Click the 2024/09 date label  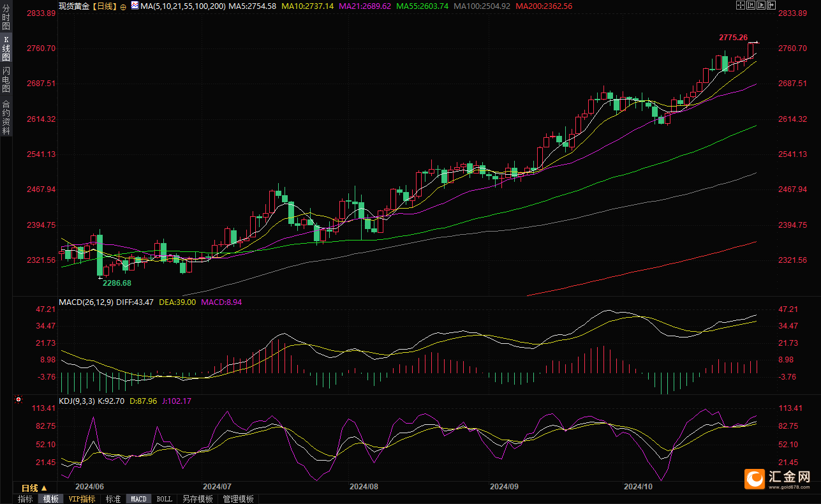tap(504, 486)
